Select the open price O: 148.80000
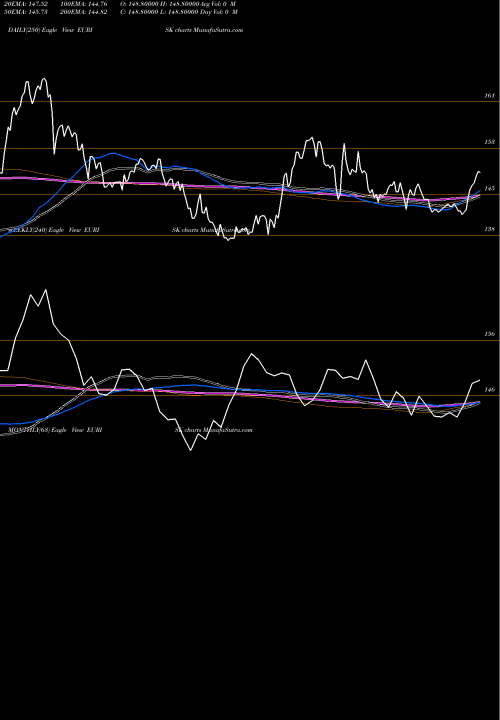 [139, 4]
